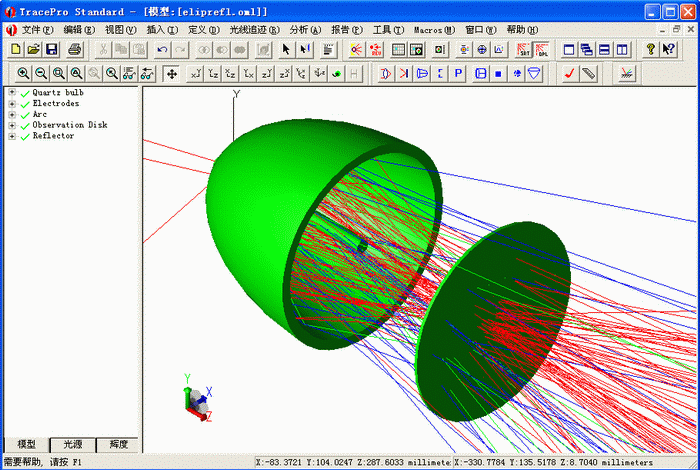Insert solid block square icon

[x=498, y=74]
